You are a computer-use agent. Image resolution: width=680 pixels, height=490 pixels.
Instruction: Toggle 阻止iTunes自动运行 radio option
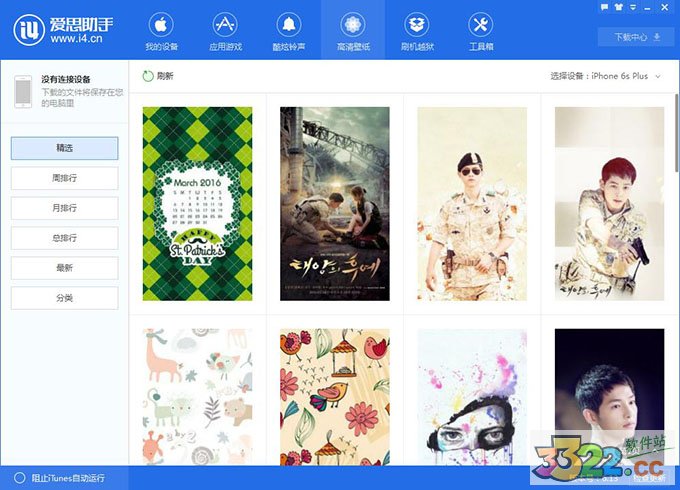[x=20, y=478]
